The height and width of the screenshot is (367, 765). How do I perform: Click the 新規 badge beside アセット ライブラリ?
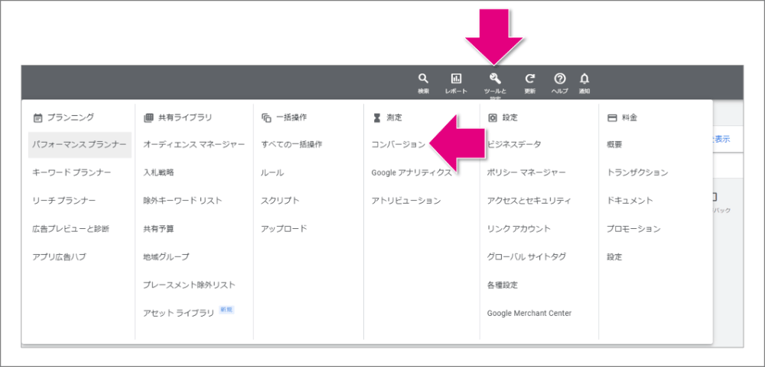227,309
